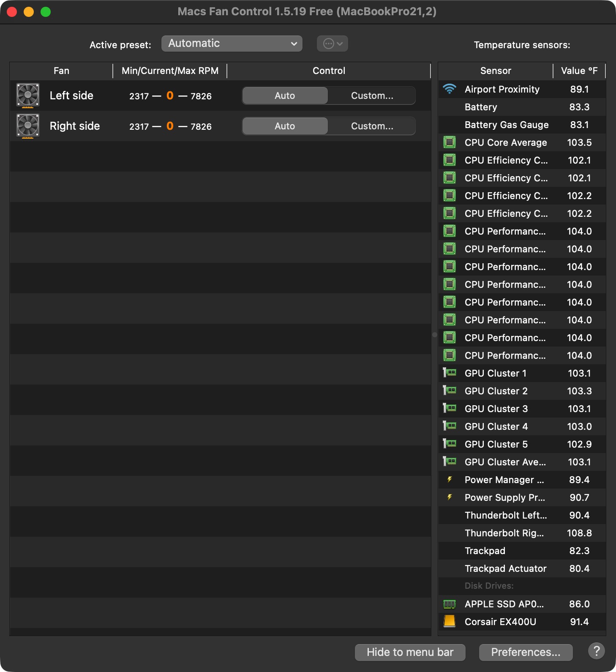Select the Thunderbolt Left sensor row
The image size is (616, 672).
(x=522, y=515)
